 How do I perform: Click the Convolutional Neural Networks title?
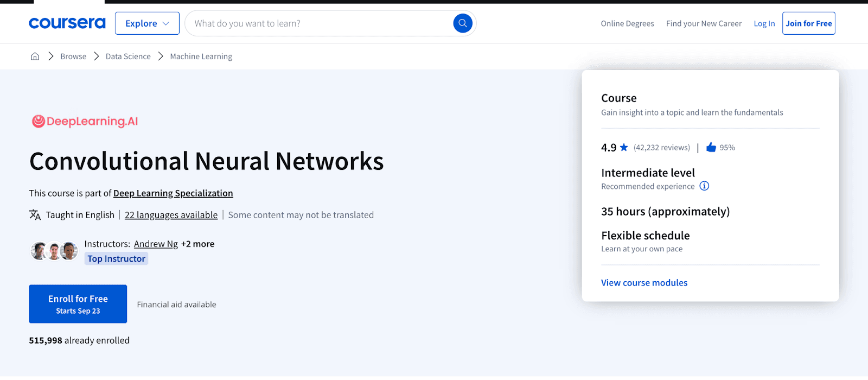click(x=207, y=161)
